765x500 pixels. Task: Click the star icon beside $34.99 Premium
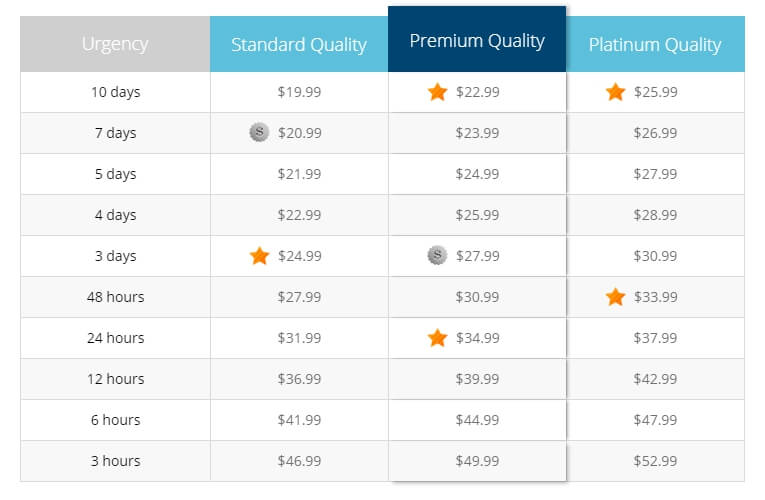[437, 338]
